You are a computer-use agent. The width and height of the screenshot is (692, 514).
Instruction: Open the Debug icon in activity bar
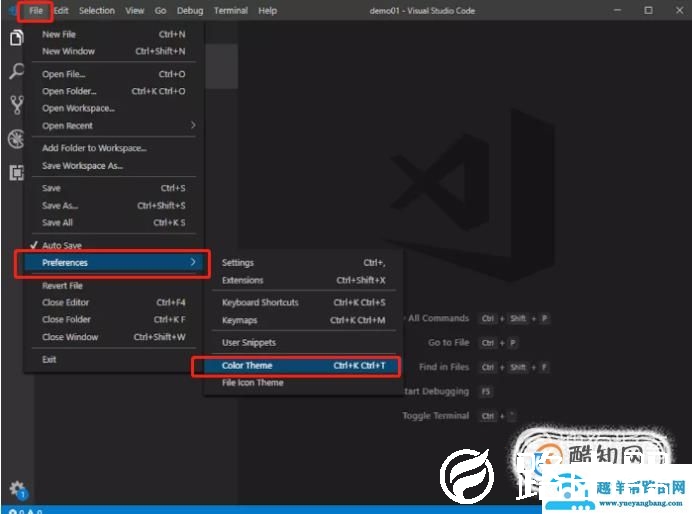pyautogui.click(x=16, y=139)
